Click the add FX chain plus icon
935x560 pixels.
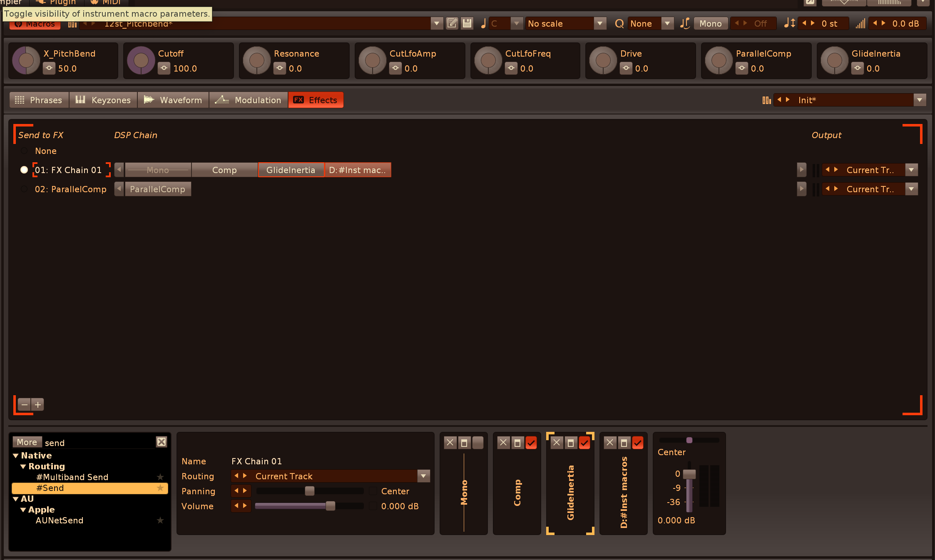tap(38, 404)
